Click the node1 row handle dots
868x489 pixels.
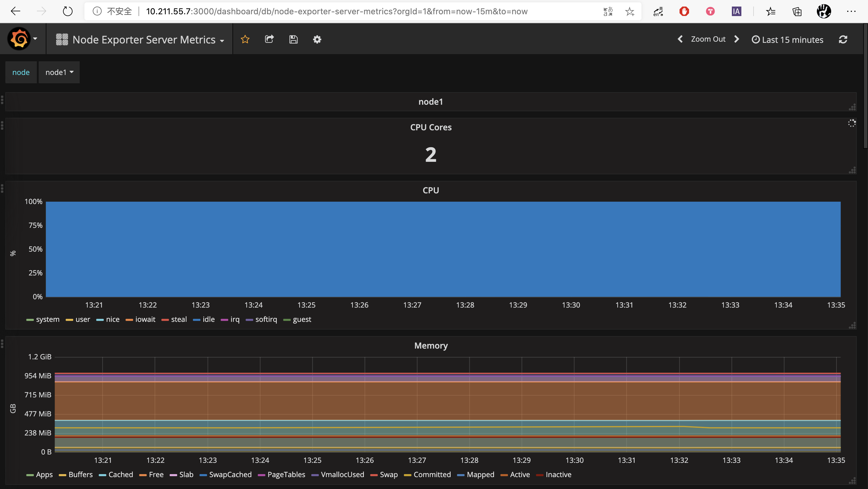(x=2, y=100)
